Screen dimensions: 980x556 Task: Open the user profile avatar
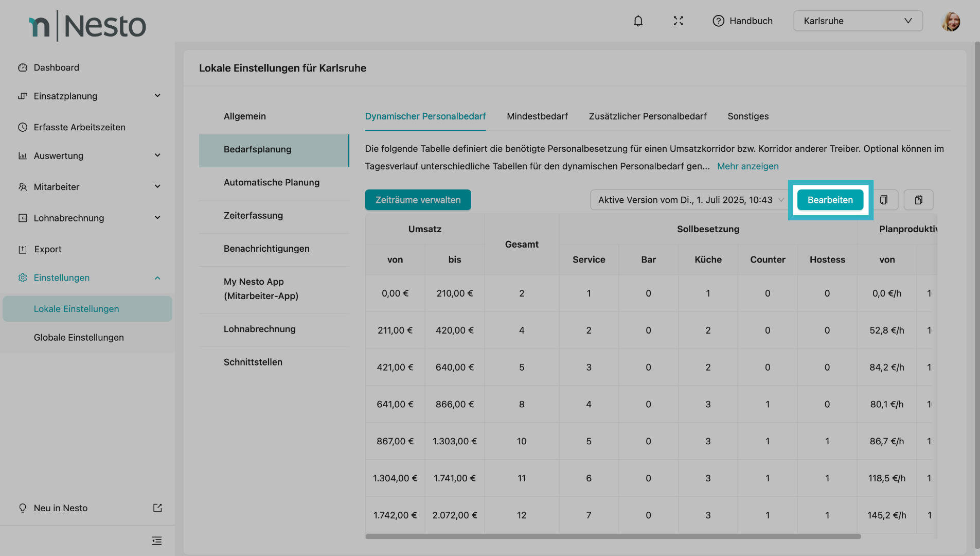[950, 22]
